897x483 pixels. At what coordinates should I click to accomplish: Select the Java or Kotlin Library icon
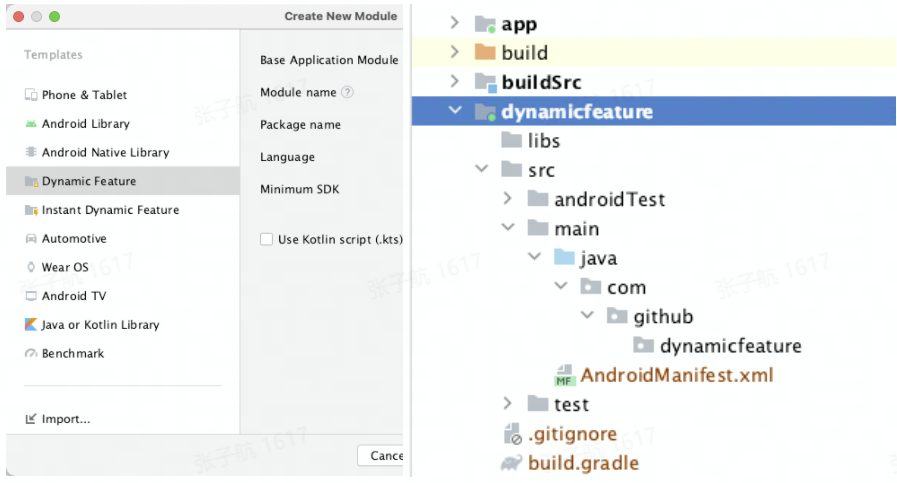click(31, 325)
